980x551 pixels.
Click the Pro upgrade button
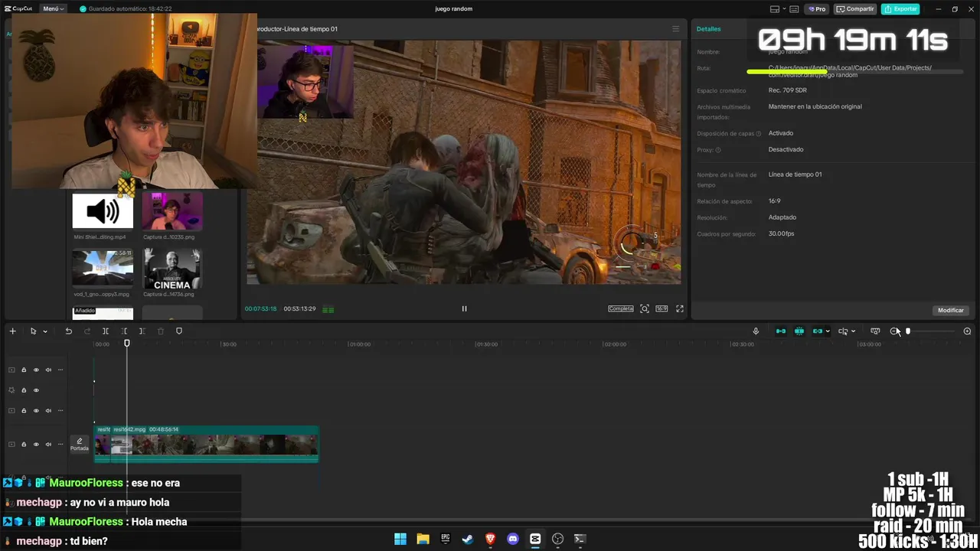click(815, 9)
